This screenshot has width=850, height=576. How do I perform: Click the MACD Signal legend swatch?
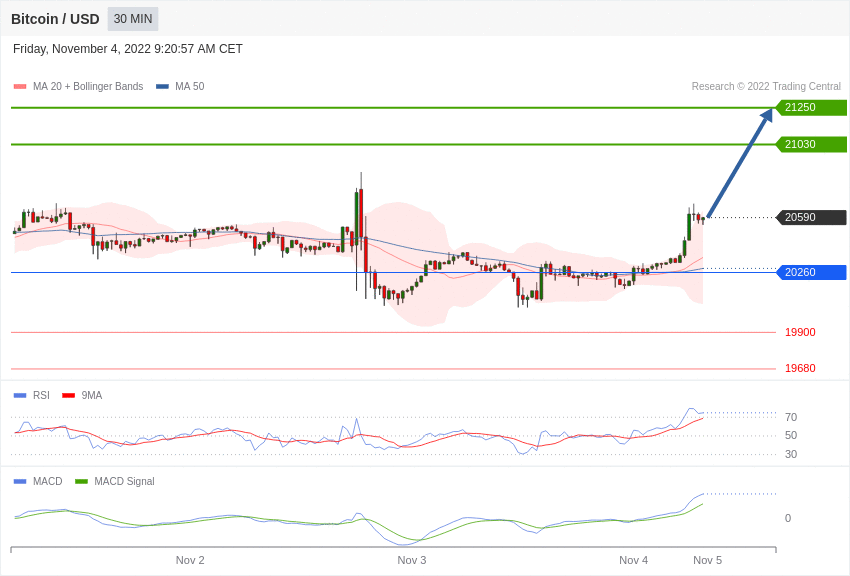point(81,481)
